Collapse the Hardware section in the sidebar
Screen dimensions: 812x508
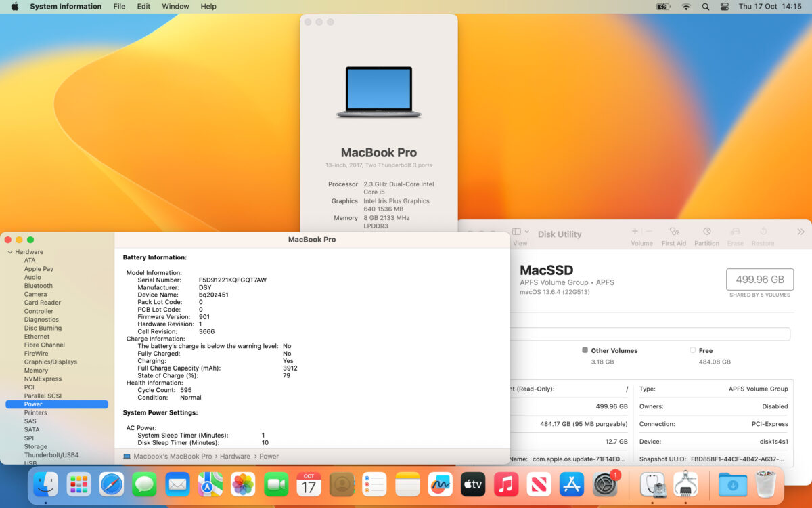click(9, 252)
